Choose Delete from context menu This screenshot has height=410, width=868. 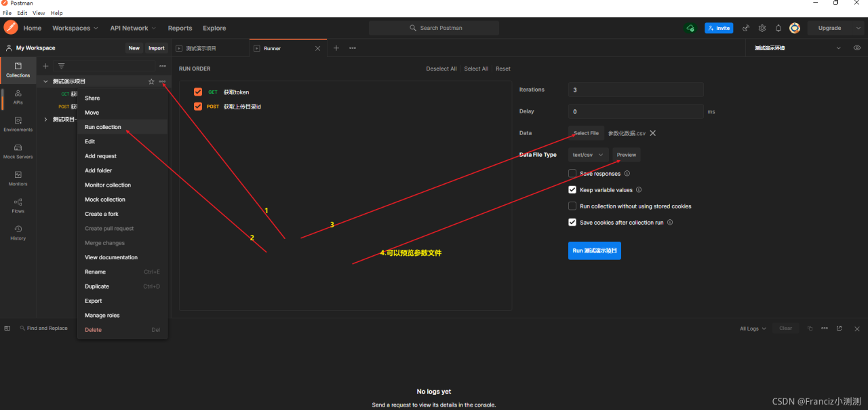(123, 330)
